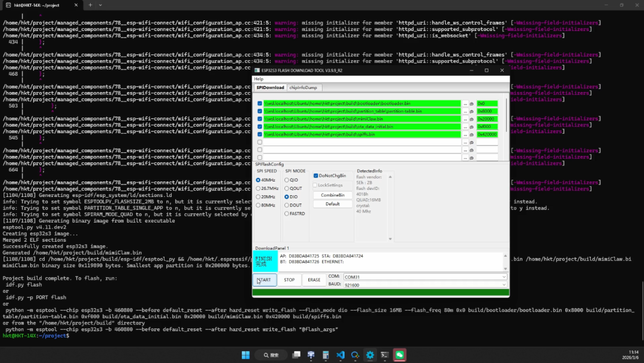Select the hkt@HKT-14X terminal tab
The width and height of the screenshot is (644, 363).
(41, 5)
